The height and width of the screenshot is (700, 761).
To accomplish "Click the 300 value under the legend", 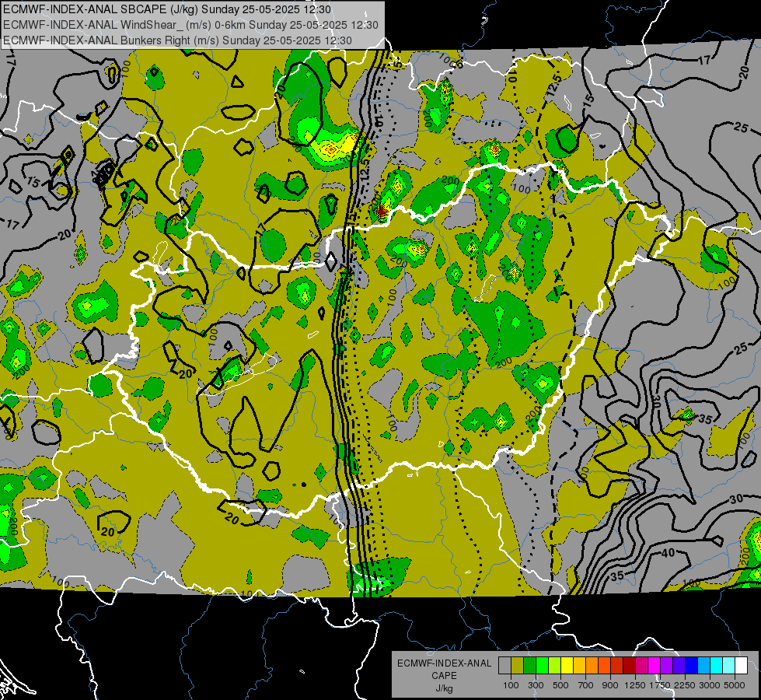I will (536, 685).
